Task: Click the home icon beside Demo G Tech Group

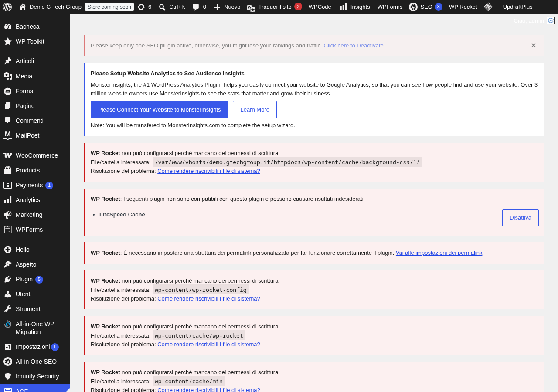Action: tap(23, 7)
